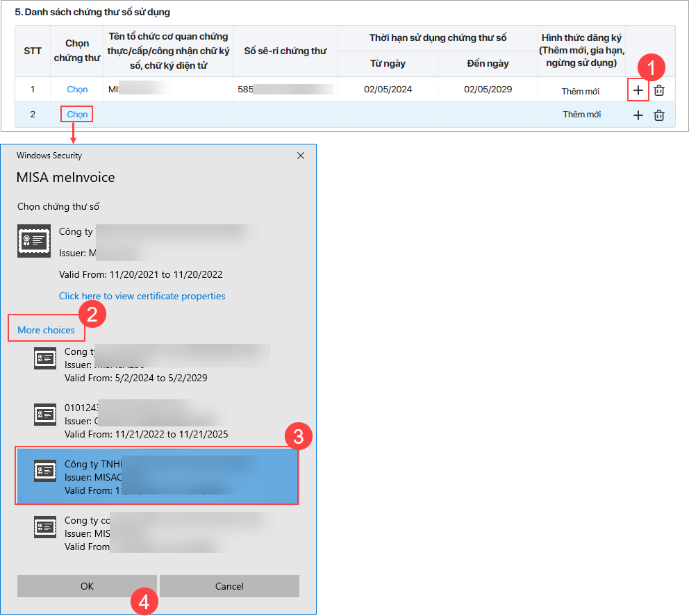Click certificate icon of top 11/20/2021 certificate
This screenshot has height=616, width=689.
tap(34, 241)
